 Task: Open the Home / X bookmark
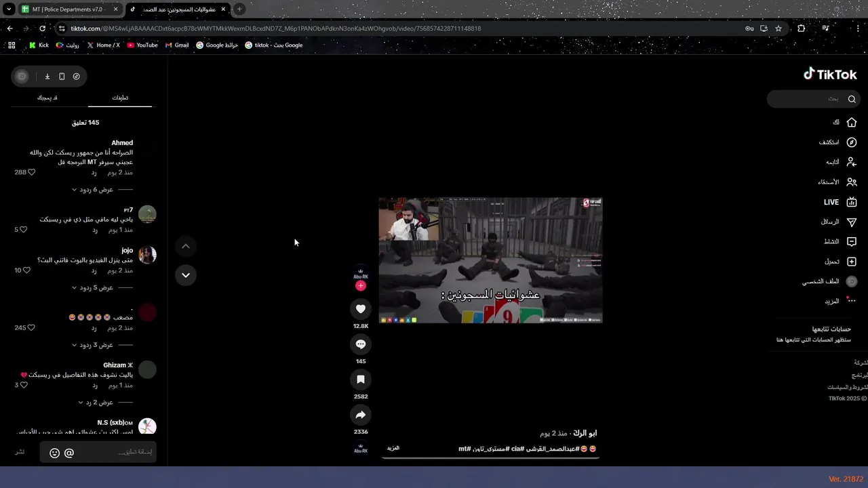coord(104,45)
